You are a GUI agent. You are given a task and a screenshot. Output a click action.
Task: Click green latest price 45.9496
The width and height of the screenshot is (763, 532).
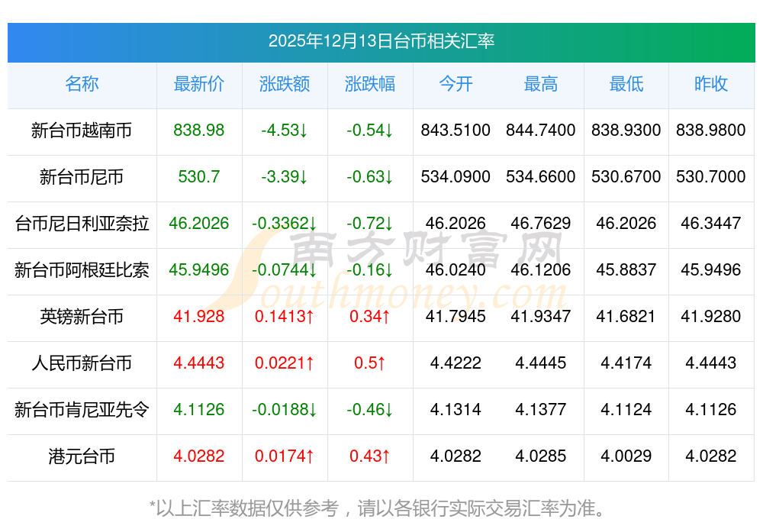(199, 269)
